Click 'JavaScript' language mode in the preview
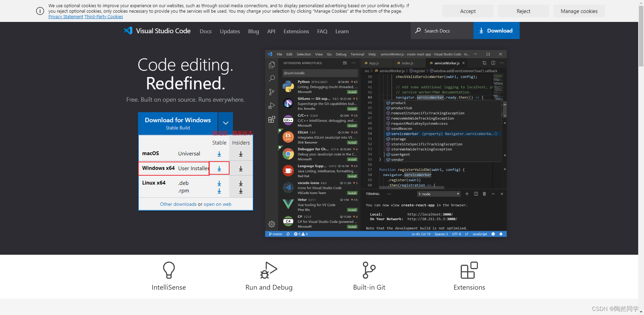Screen dimensions: 644x315 (x=480, y=234)
